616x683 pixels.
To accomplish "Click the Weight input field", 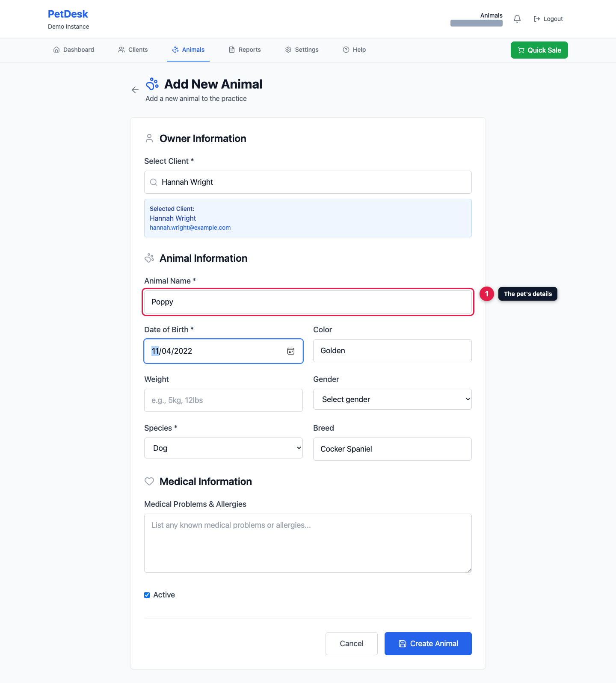I will pos(223,400).
